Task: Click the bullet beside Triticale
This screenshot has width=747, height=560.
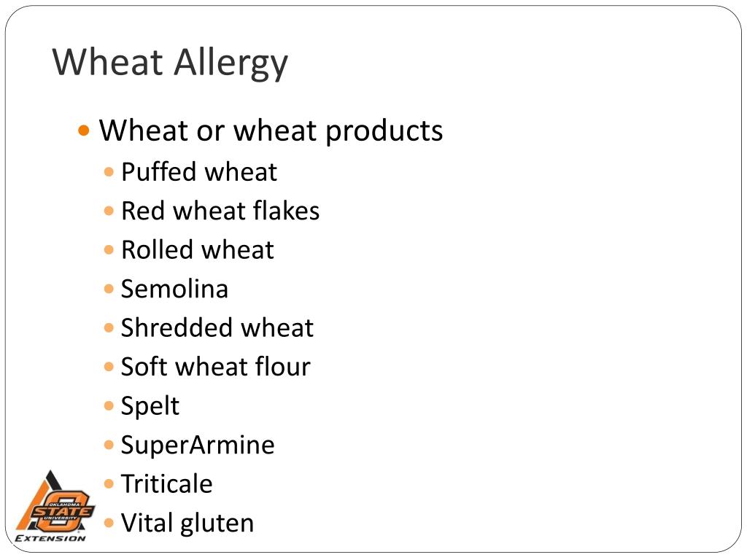Action: click(109, 484)
